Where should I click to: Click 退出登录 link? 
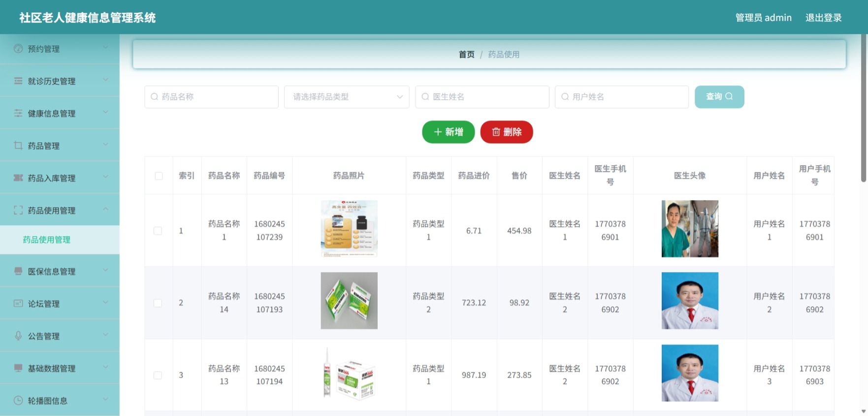[x=823, y=18]
